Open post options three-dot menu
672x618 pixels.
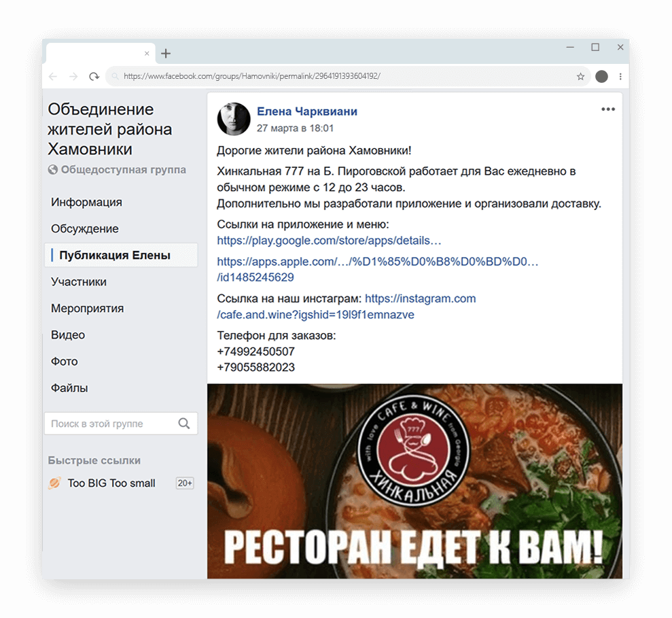[x=608, y=109]
